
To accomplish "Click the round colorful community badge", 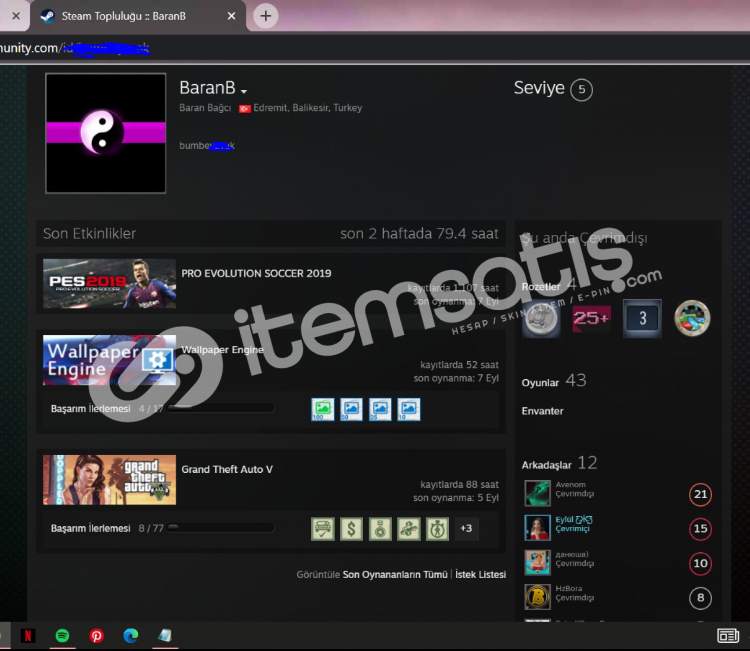I will (692, 318).
